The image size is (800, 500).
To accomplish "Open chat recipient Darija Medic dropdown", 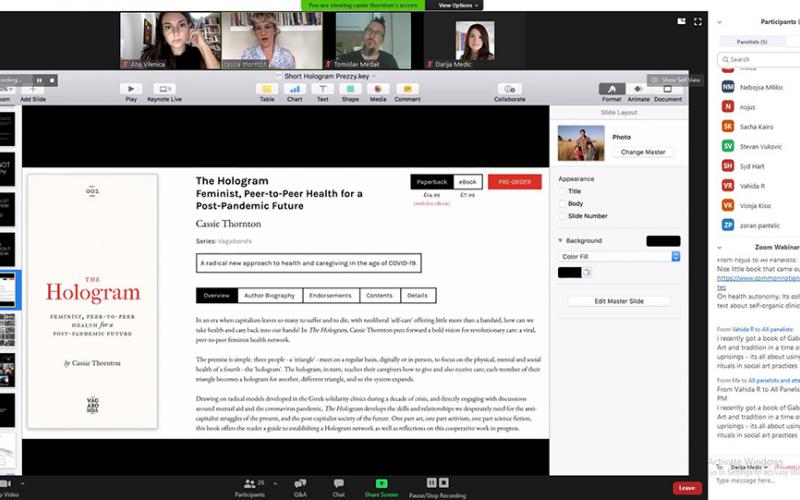I will coord(748,467).
